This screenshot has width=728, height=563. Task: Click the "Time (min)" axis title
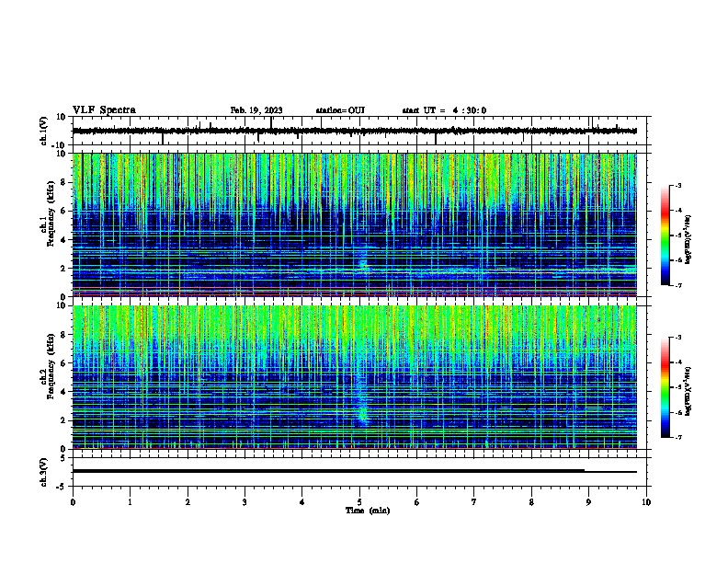368,511
